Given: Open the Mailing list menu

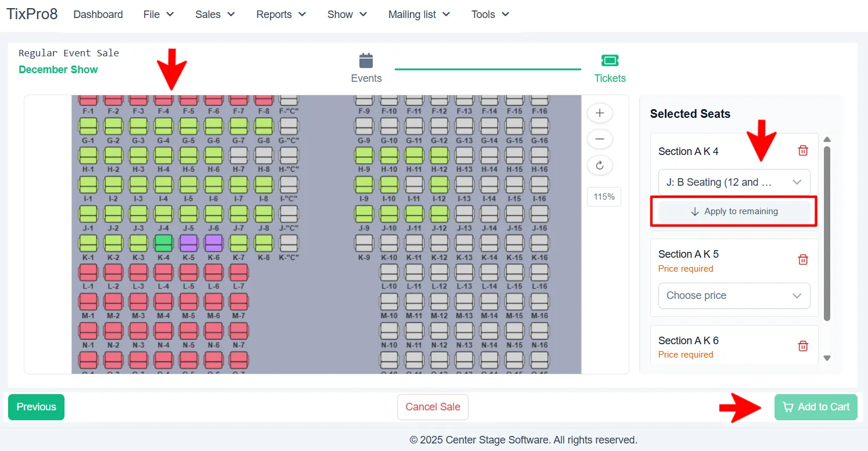Looking at the screenshot, I should click(420, 15).
